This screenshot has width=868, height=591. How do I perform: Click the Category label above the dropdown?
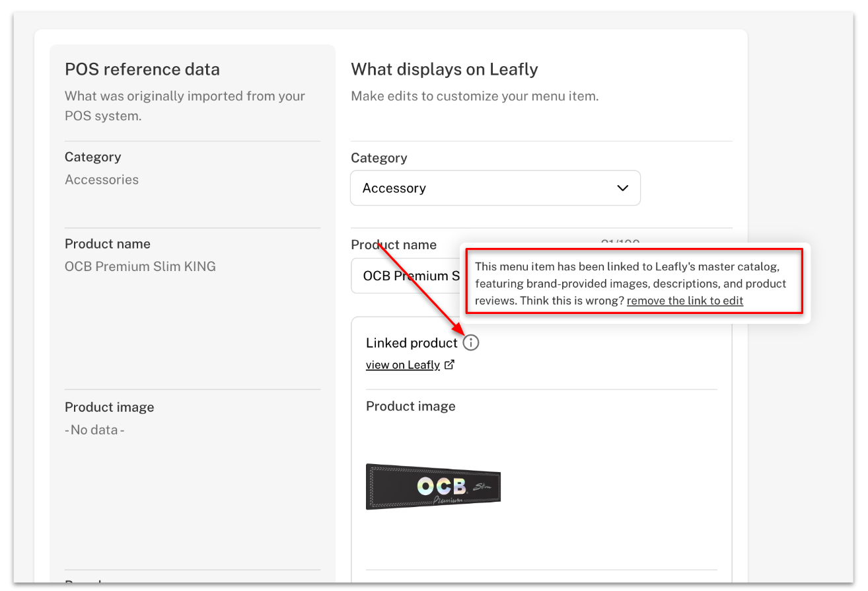tap(379, 158)
